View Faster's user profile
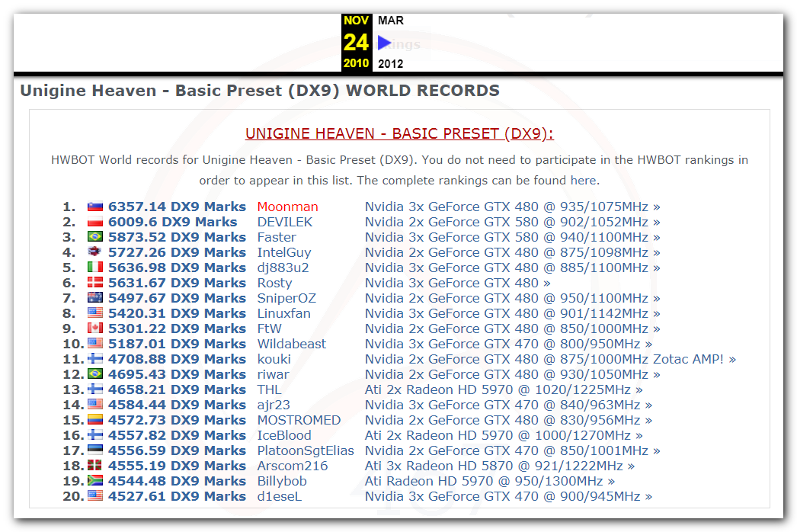797x532 pixels. click(x=277, y=238)
